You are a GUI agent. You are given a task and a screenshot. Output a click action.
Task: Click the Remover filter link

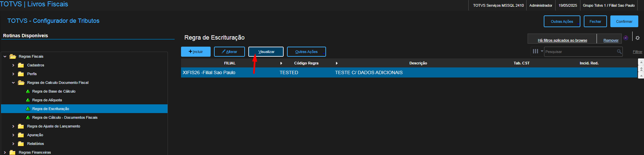pyautogui.click(x=611, y=40)
